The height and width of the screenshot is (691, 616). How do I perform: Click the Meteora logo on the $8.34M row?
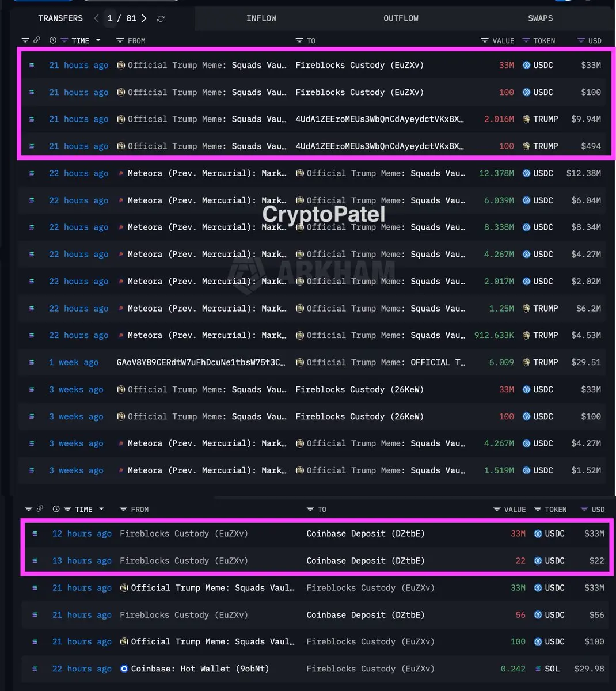(121, 227)
